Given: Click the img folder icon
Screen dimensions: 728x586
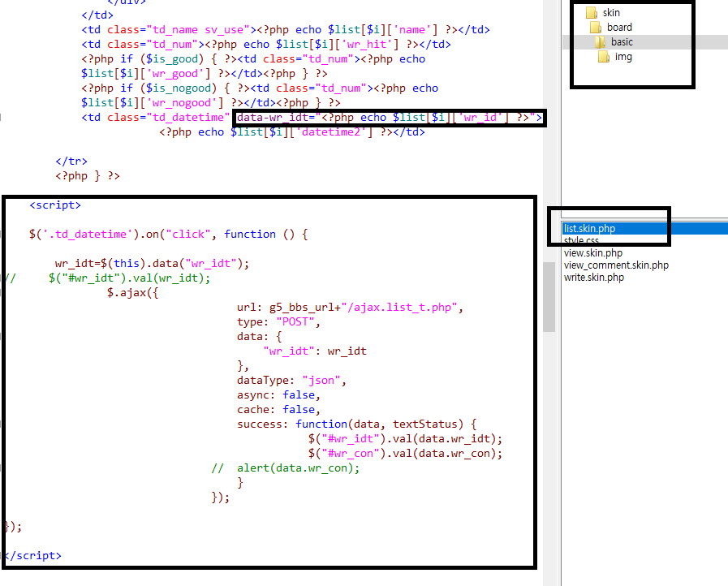Looking at the screenshot, I should click(x=604, y=57).
